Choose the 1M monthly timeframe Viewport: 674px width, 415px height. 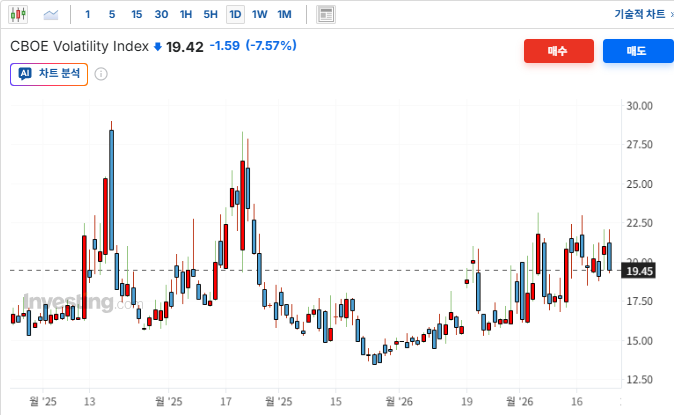point(285,15)
